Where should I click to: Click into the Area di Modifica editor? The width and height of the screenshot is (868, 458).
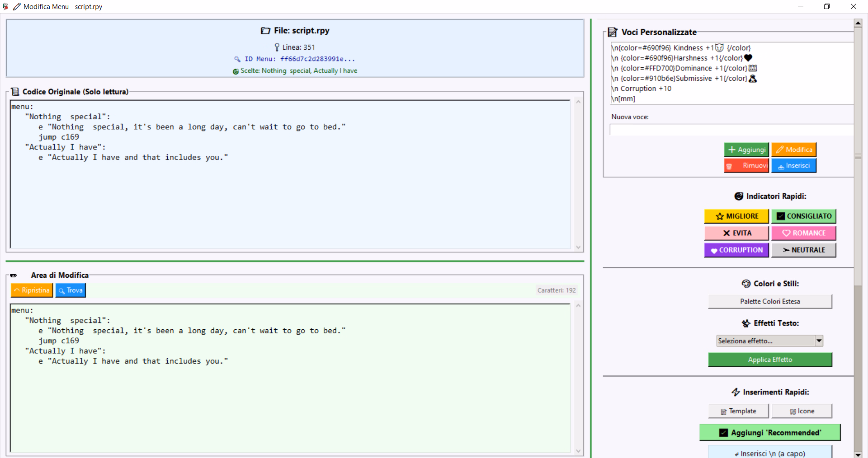tap(290, 378)
